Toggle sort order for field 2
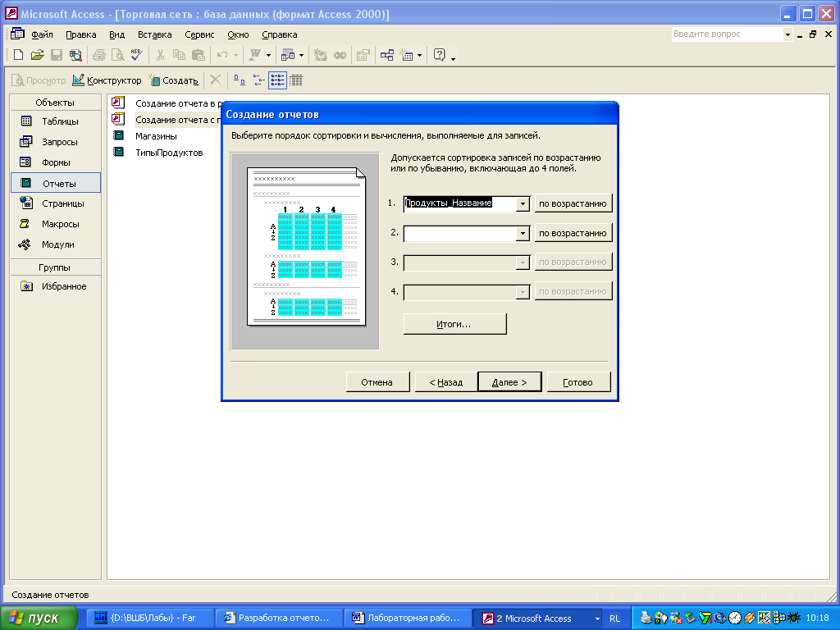840x630 pixels. [x=573, y=233]
